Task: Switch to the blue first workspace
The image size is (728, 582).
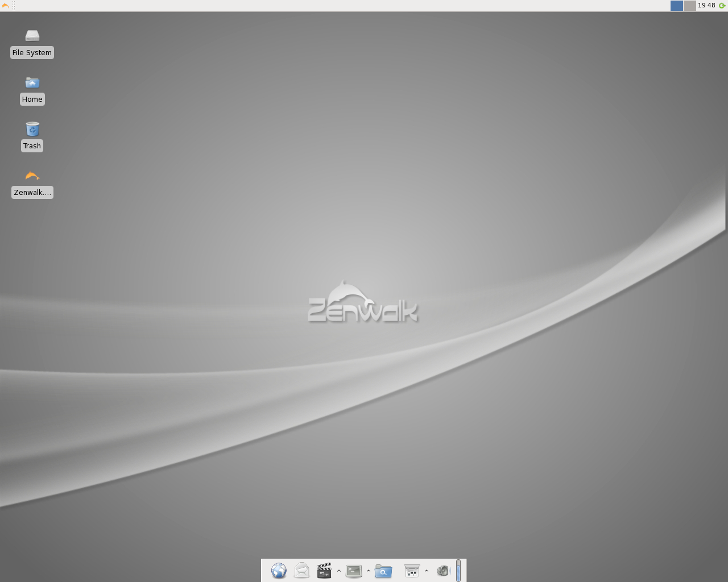Action: 677,6
